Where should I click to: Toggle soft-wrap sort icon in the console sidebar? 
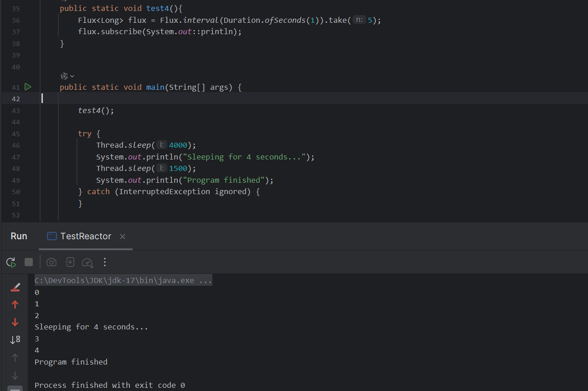[15, 340]
